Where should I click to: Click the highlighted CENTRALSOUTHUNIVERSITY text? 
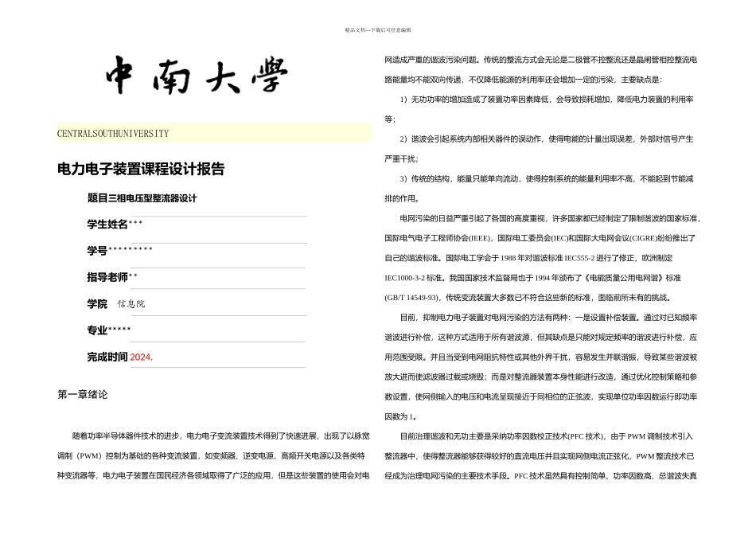pyautogui.click(x=113, y=134)
